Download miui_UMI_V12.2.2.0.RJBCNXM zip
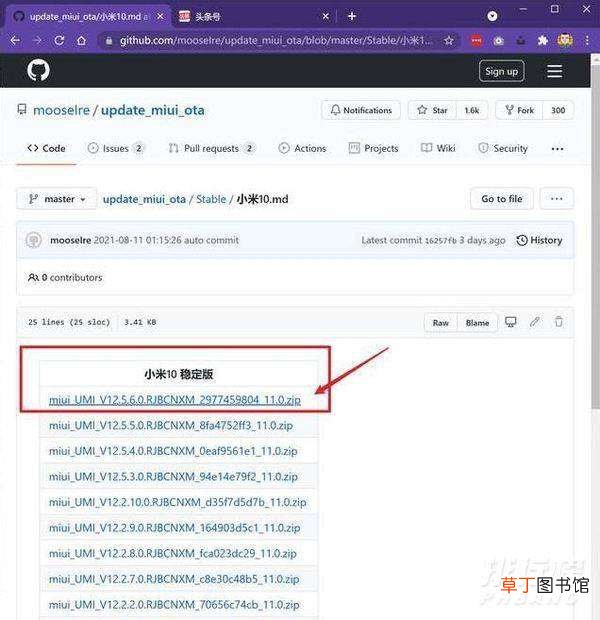 click(x=174, y=605)
